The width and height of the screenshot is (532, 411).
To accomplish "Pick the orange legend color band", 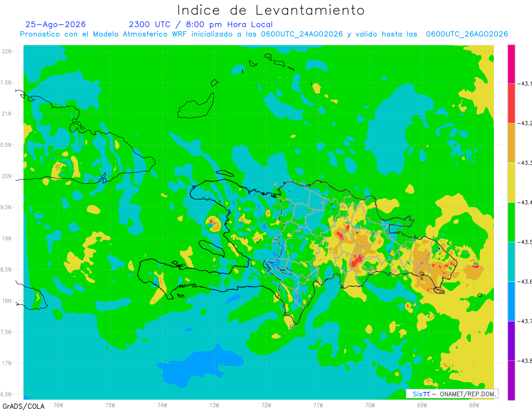I will 511,143.
